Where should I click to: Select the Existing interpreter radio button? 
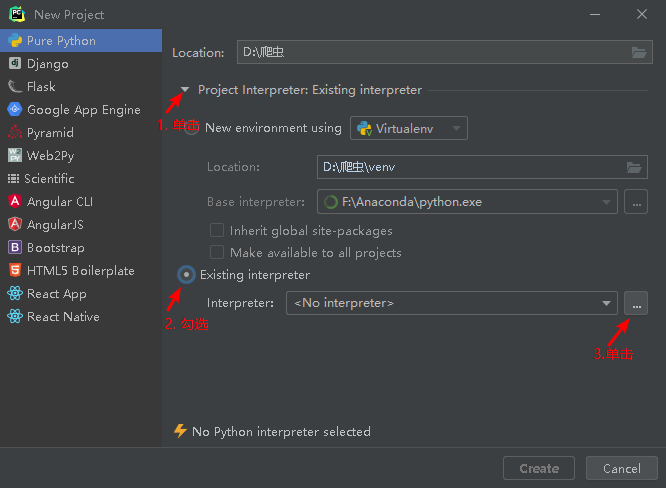(x=186, y=275)
